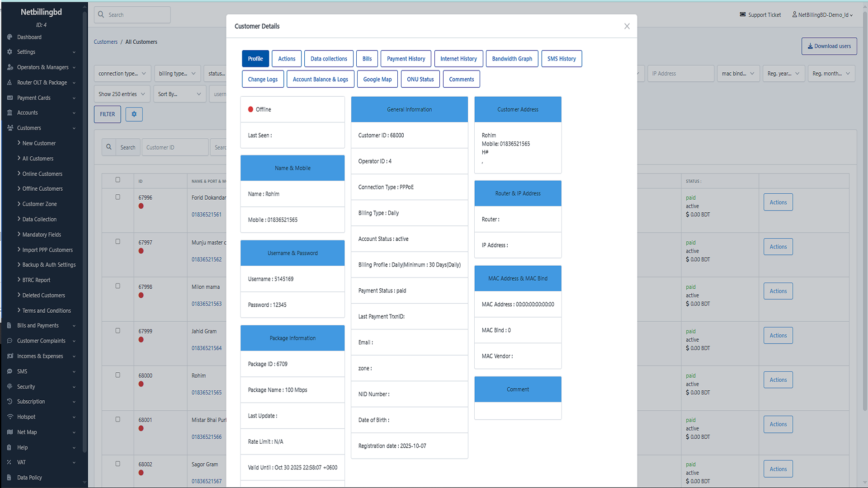Click the Security icon in the sidebar
Screen dimensions: 868x488
pyautogui.click(x=9, y=386)
